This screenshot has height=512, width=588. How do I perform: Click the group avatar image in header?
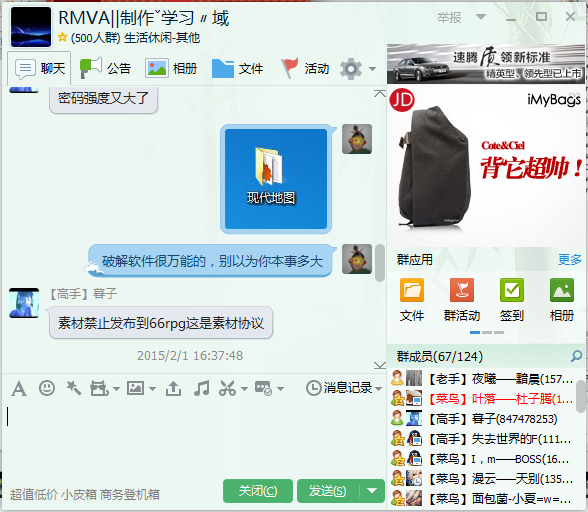click(31, 27)
